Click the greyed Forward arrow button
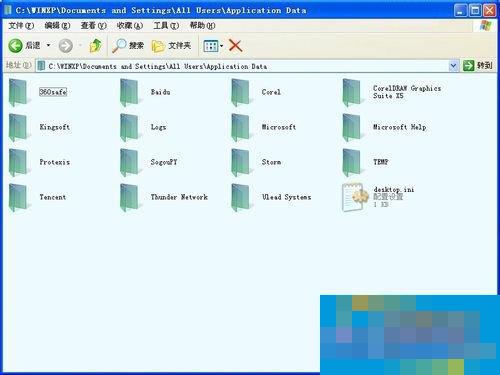Viewport: 500px width, 375px height. (x=66, y=46)
